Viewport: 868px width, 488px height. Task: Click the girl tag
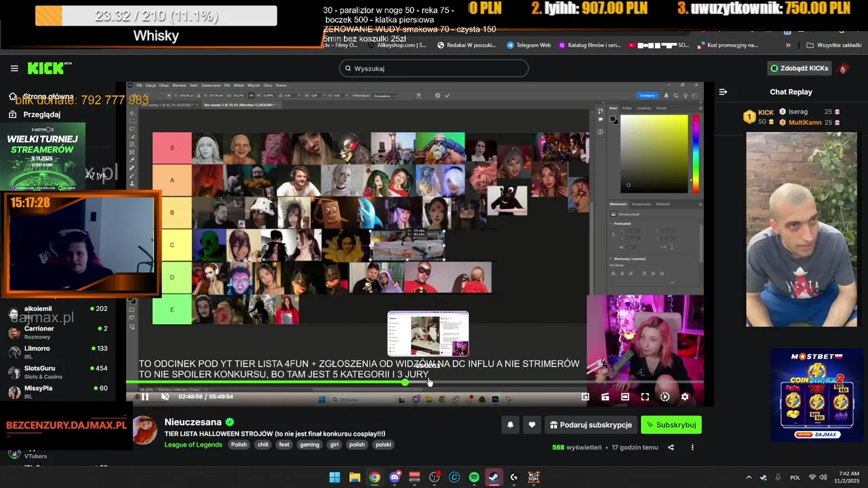(334, 445)
